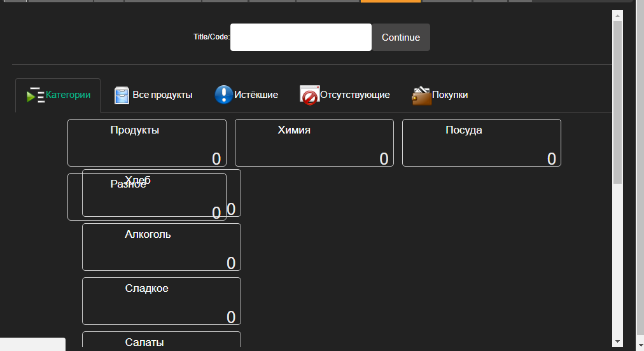This screenshot has width=644, height=351.
Task: Switch to the Категории tab
Action: point(58,95)
